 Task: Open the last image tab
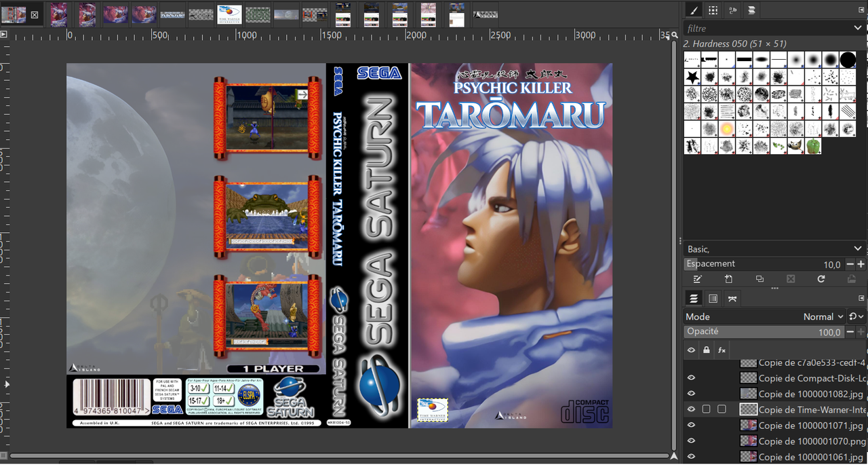point(485,14)
